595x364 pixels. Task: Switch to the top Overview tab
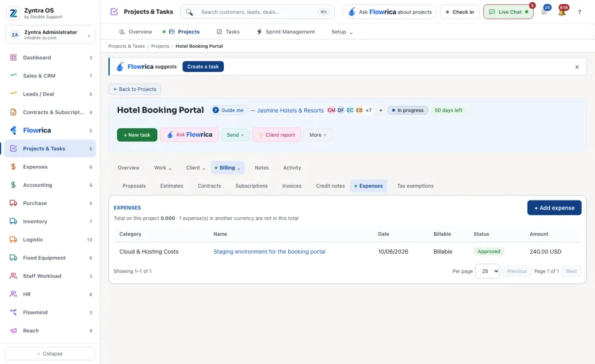point(136,32)
